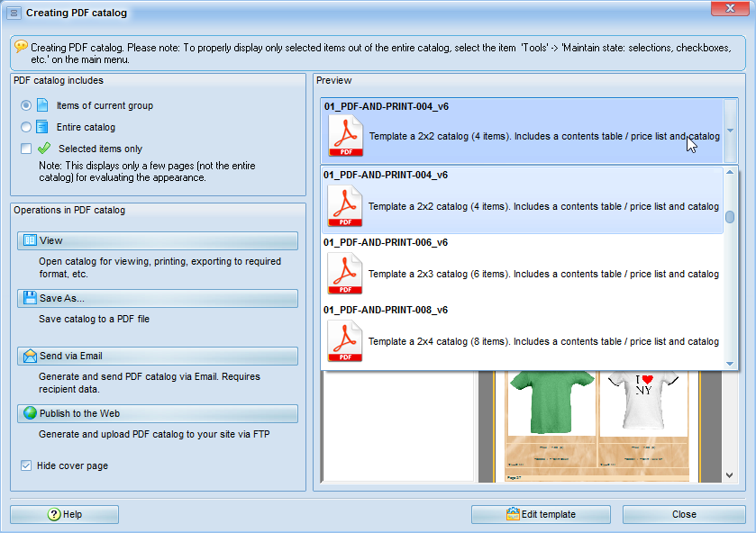
Task: Click the question mark icon on the Help button
Action: (54, 514)
